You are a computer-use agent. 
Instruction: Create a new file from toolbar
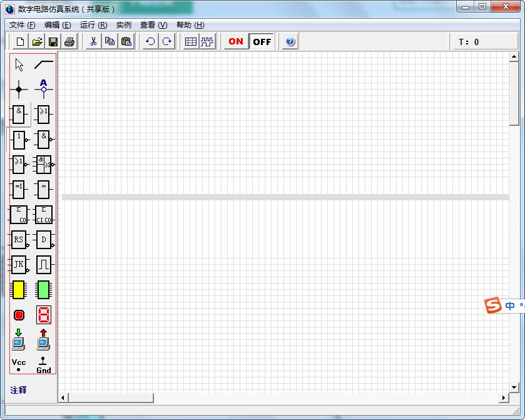tap(21, 41)
